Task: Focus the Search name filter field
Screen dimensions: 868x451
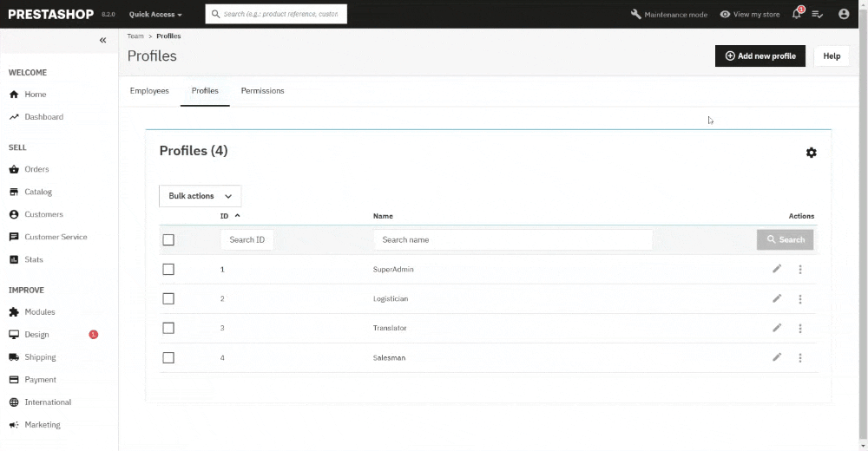Action: [513, 239]
